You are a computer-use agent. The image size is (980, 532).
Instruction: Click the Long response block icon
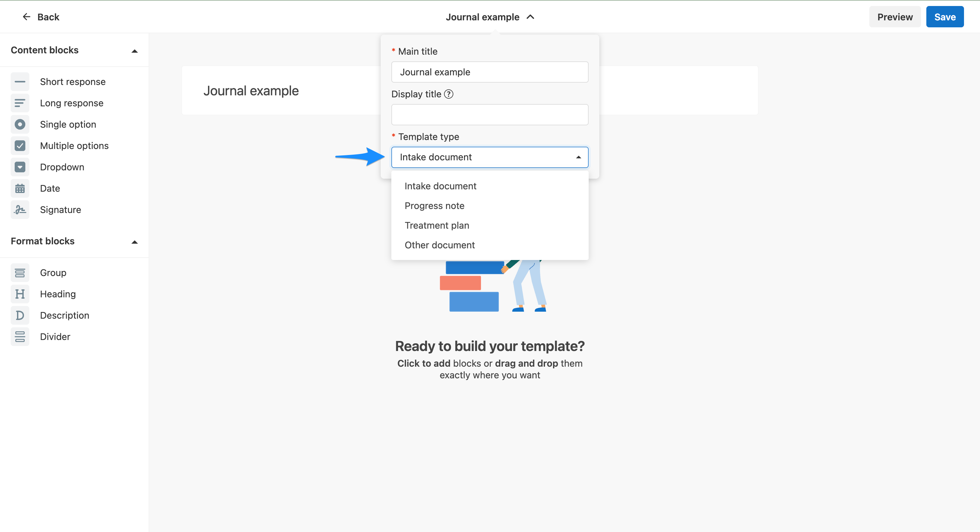point(20,103)
